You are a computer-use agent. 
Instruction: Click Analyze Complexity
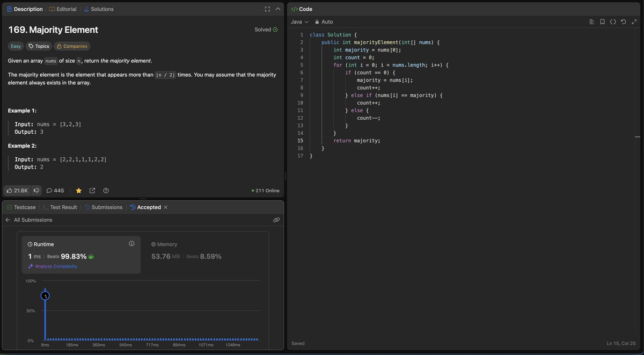[x=53, y=266]
